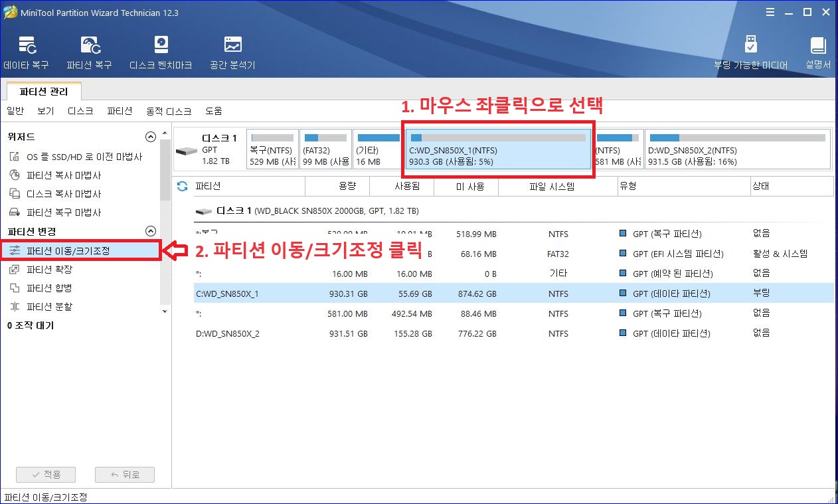838x504 pixels.
Task: Open the 일반 menu
Action: pyautogui.click(x=15, y=111)
